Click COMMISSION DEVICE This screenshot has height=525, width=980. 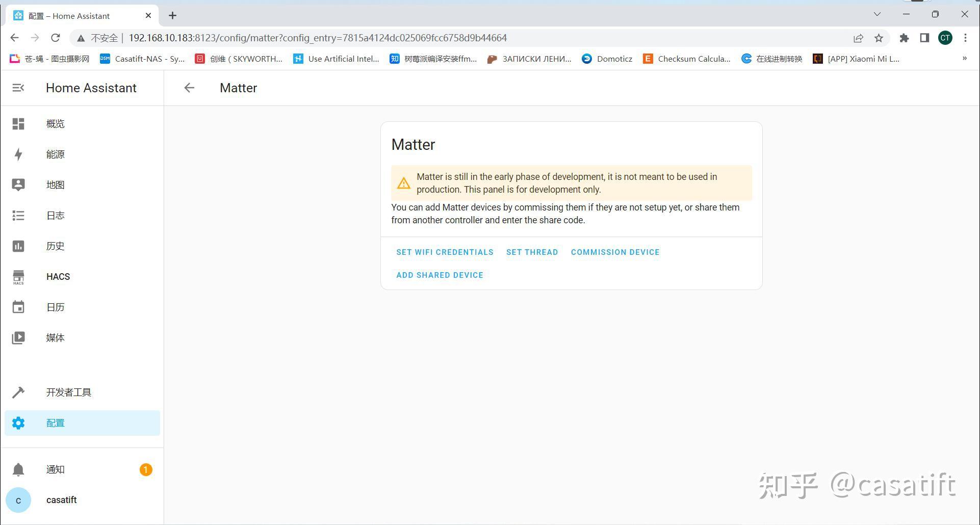pyautogui.click(x=615, y=252)
